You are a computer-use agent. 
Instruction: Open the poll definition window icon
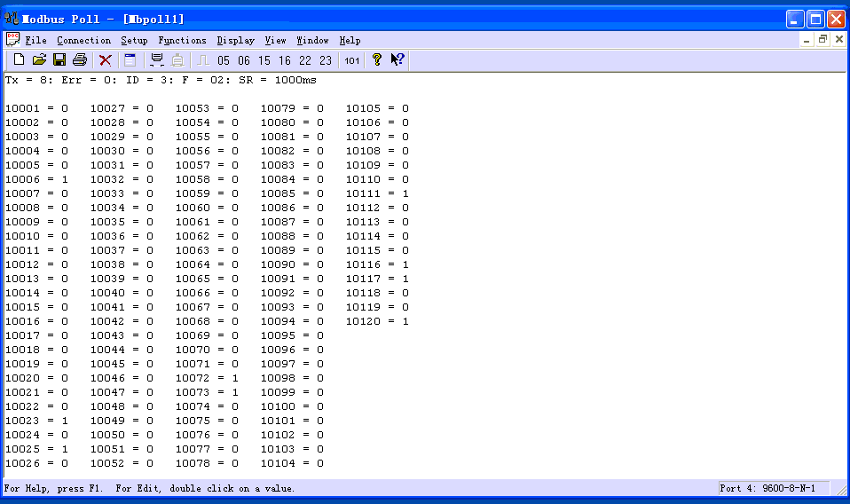tap(130, 60)
